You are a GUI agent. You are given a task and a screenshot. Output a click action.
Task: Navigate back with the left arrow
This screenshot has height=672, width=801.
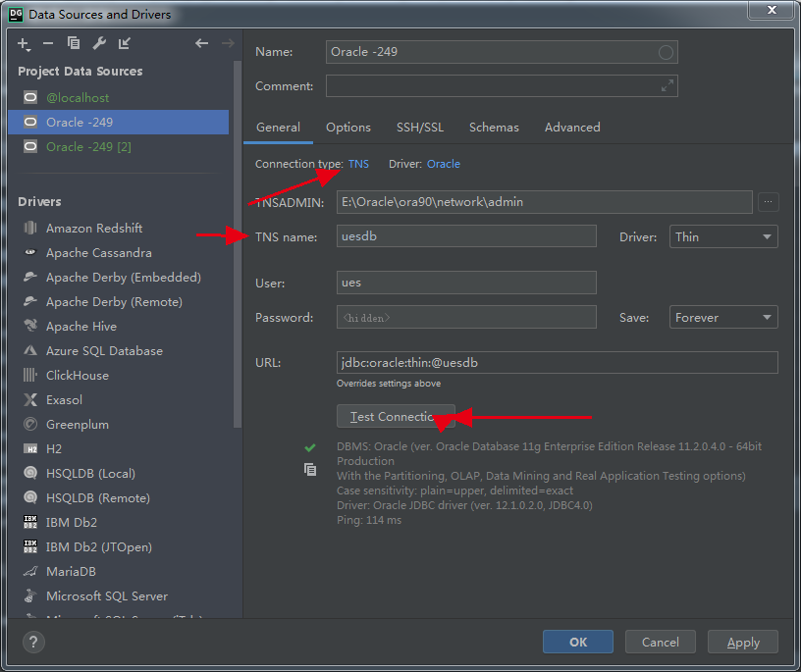tap(201, 43)
